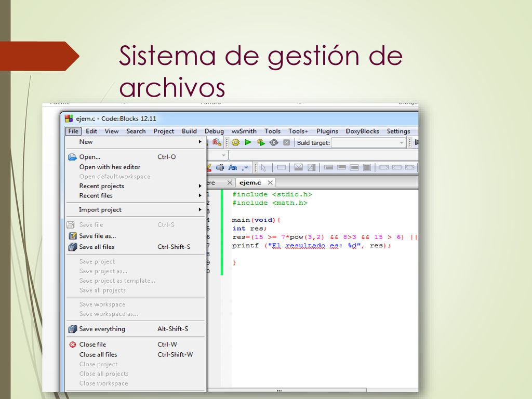Click the regex search icon

pyautogui.click(x=245, y=168)
